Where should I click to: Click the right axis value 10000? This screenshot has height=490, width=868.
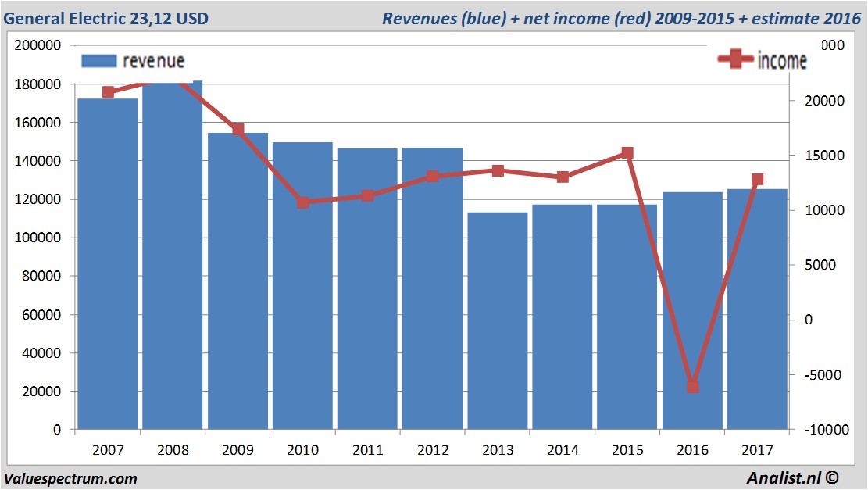point(824,210)
